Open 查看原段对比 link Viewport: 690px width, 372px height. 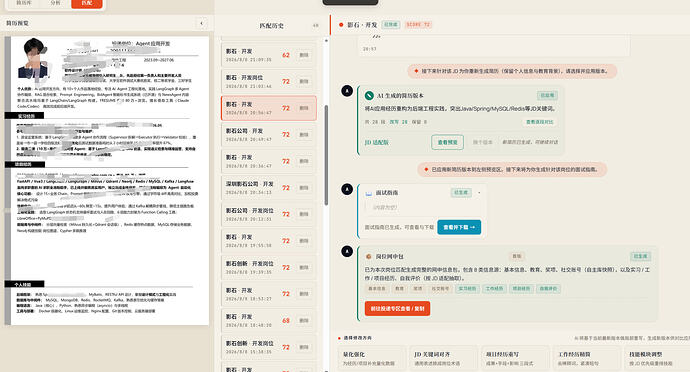pyautogui.click(x=540, y=122)
